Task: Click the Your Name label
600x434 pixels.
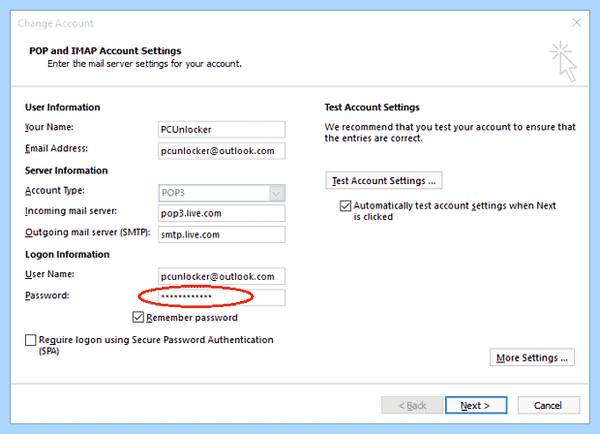Action: [x=49, y=127]
